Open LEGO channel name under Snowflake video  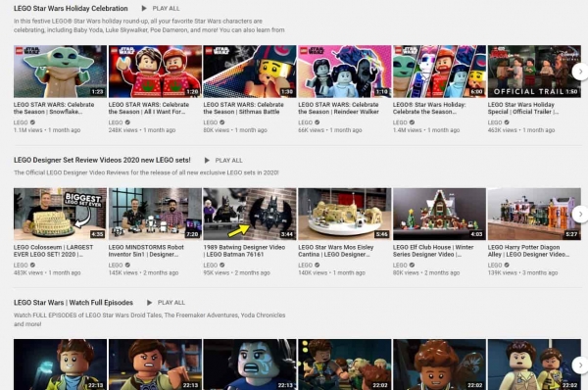(21, 122)
